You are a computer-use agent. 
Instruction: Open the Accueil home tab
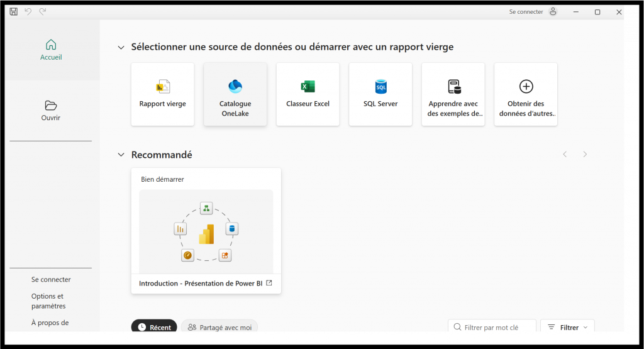(x=51, y=50)
